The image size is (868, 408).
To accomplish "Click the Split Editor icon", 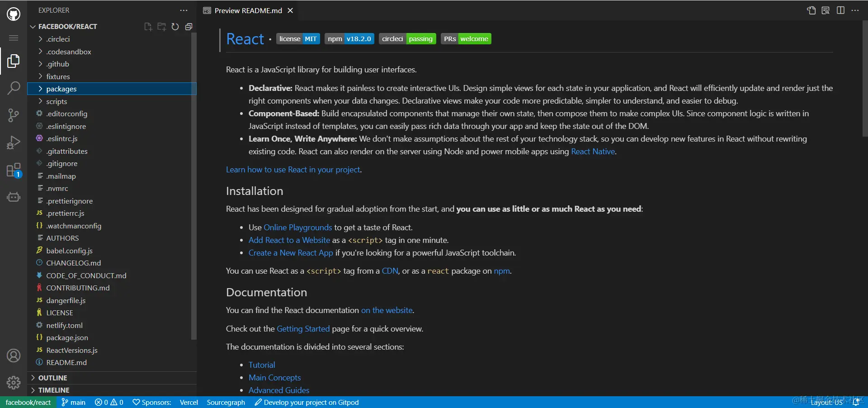I will point(840,10).
